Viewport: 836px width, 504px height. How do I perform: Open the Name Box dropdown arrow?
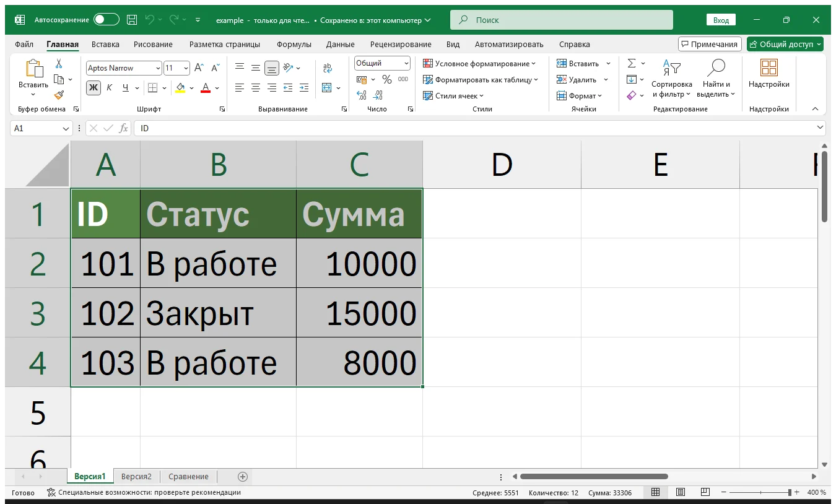pos(66,128)
